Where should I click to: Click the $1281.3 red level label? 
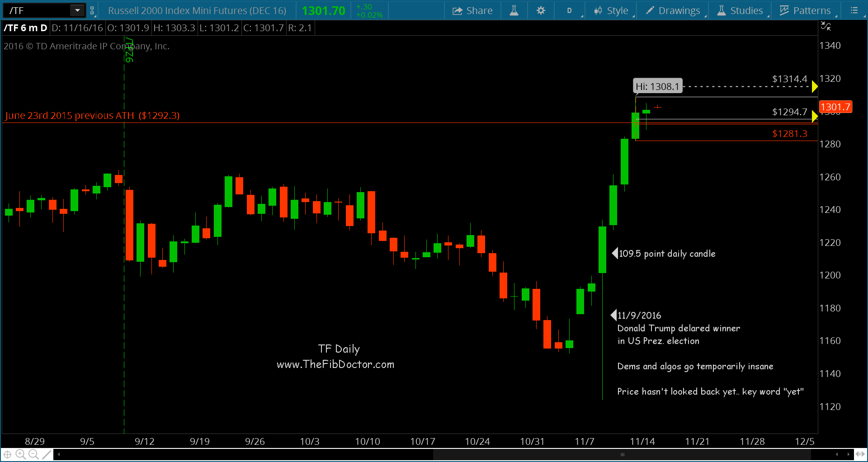(789, 134)
